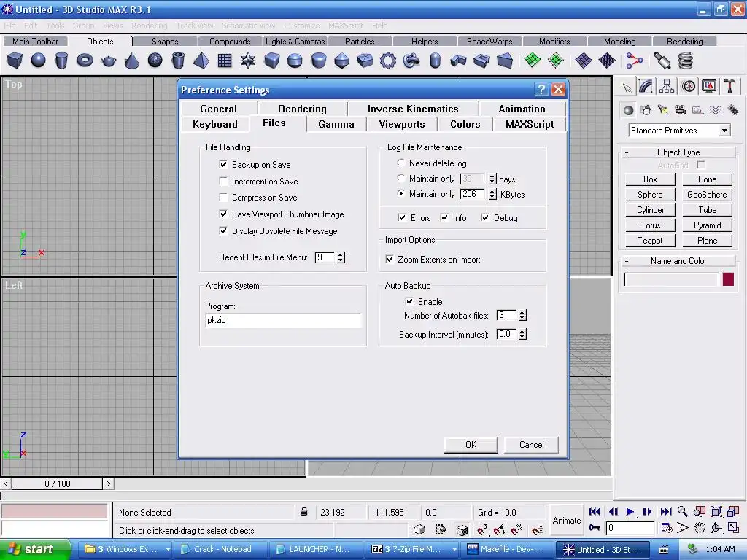Cancel the Preference Settings dialog
747x560 pixels.
tap(531, 445)
